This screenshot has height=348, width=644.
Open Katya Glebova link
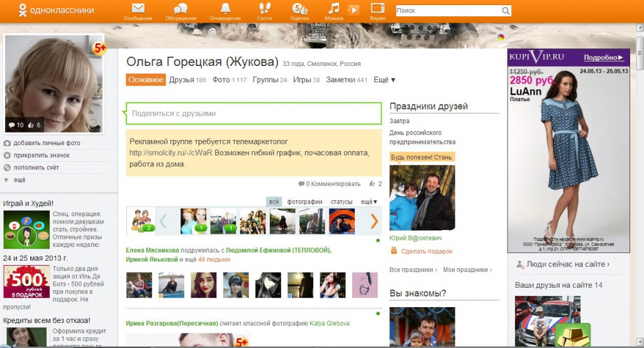point(330,324)
